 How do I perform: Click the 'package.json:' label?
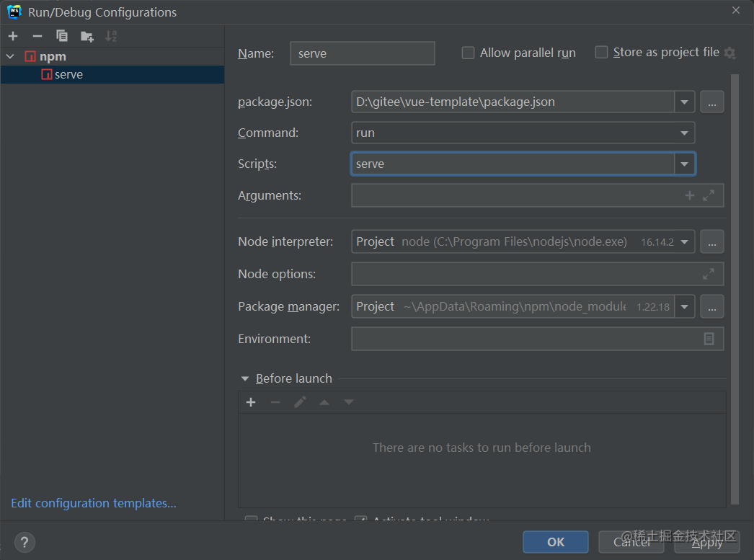click(x=275, y=102)
